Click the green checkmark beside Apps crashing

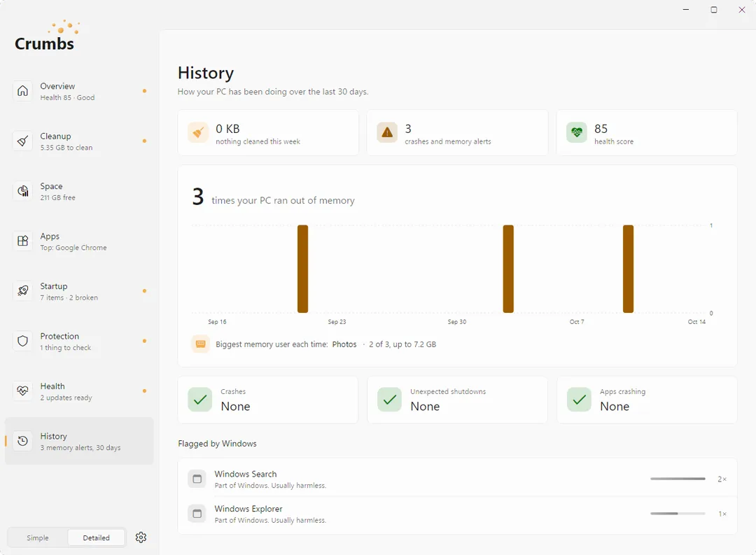click(579, 399)
